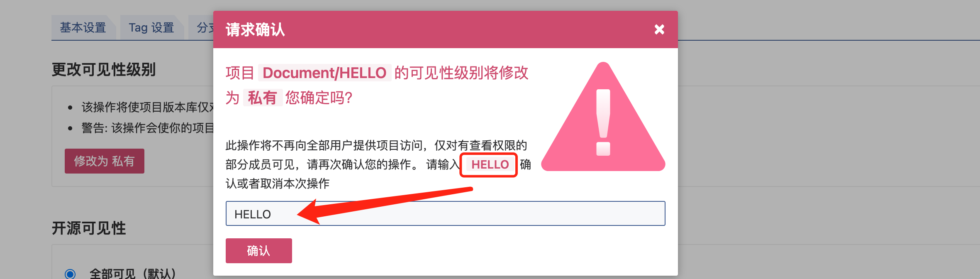The image size is (980, 279).
Task: Click the 修改为 私有 button
Action: (x=104, y=161)
